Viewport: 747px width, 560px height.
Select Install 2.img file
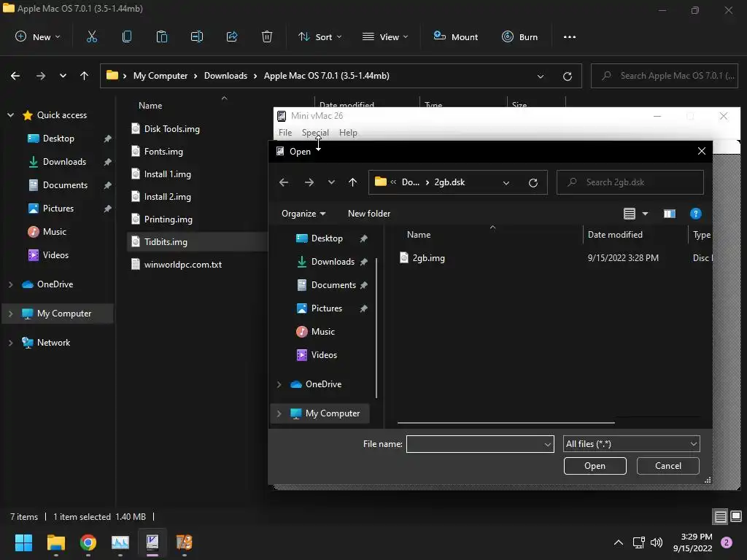[167, 197]
